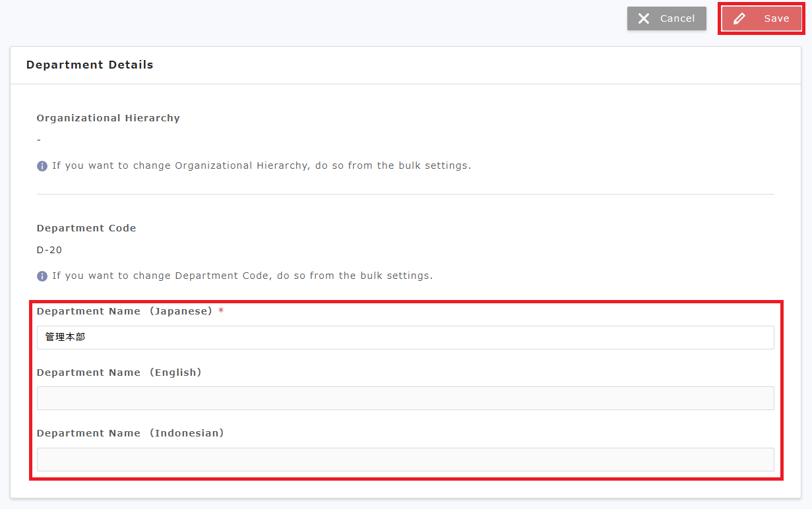Click the "Department Name (English)" label
The image size is (812, 509).
[119, 373]
